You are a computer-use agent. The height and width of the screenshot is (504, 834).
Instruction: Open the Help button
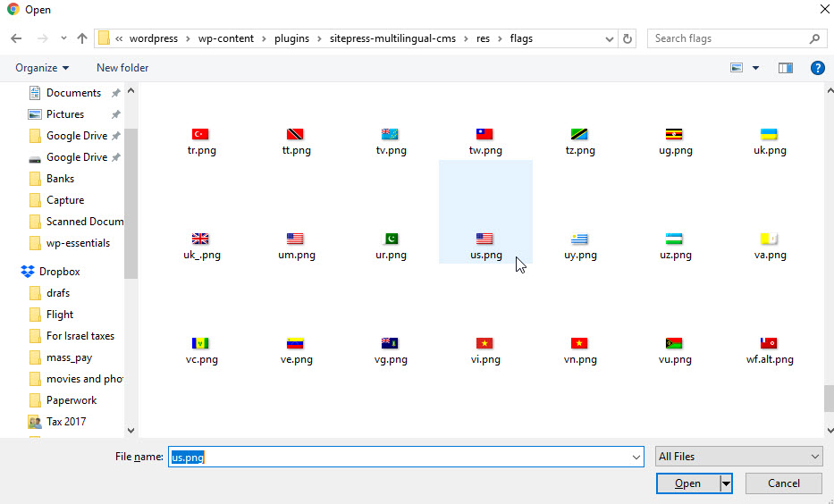pyautogui.click(x=818, y=68)
